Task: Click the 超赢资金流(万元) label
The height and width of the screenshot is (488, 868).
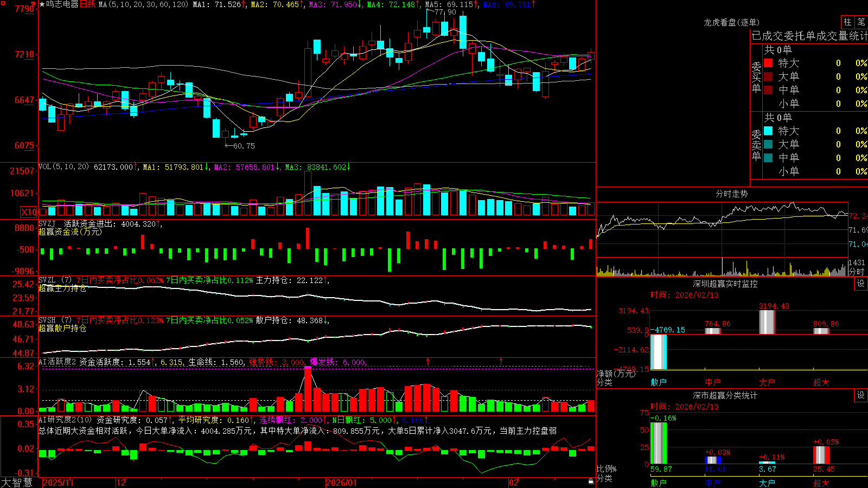Action: [x=70, y=232]
